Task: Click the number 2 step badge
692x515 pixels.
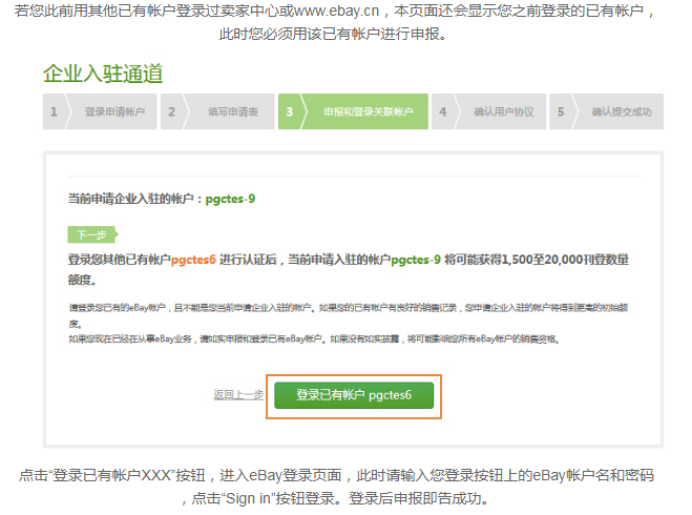Action: click(x=171, y=112)
